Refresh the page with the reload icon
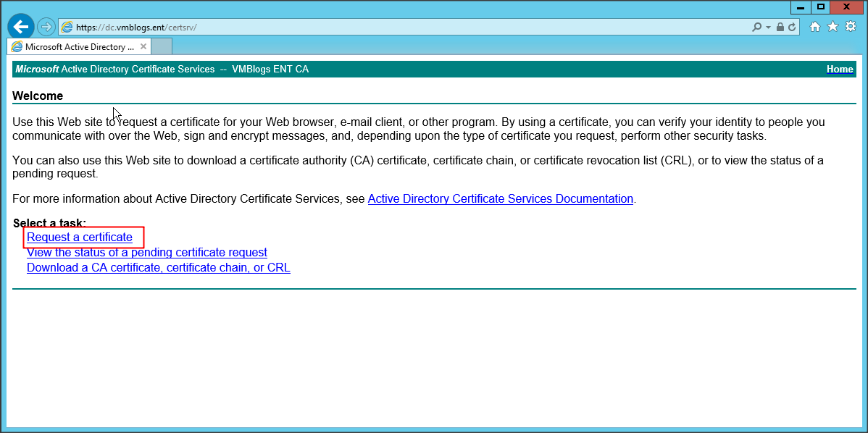The height and width of the screenshot is (433, 868). 792,28
